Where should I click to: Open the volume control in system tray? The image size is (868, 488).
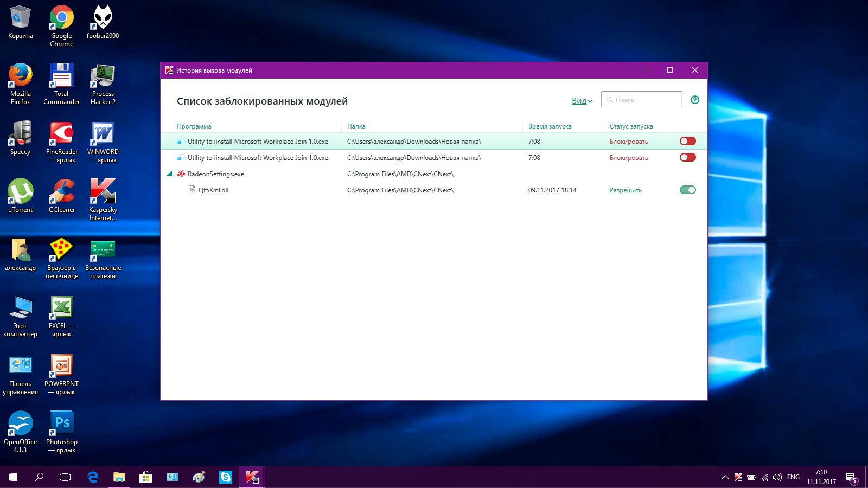coord(777,477)
